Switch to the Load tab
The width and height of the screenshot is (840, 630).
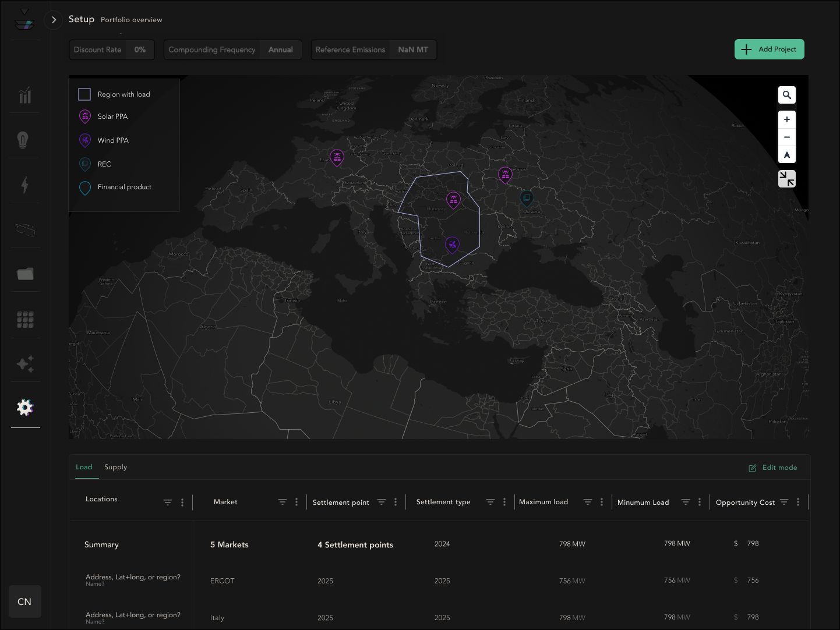pyautogui.click(x=84, y=467)
